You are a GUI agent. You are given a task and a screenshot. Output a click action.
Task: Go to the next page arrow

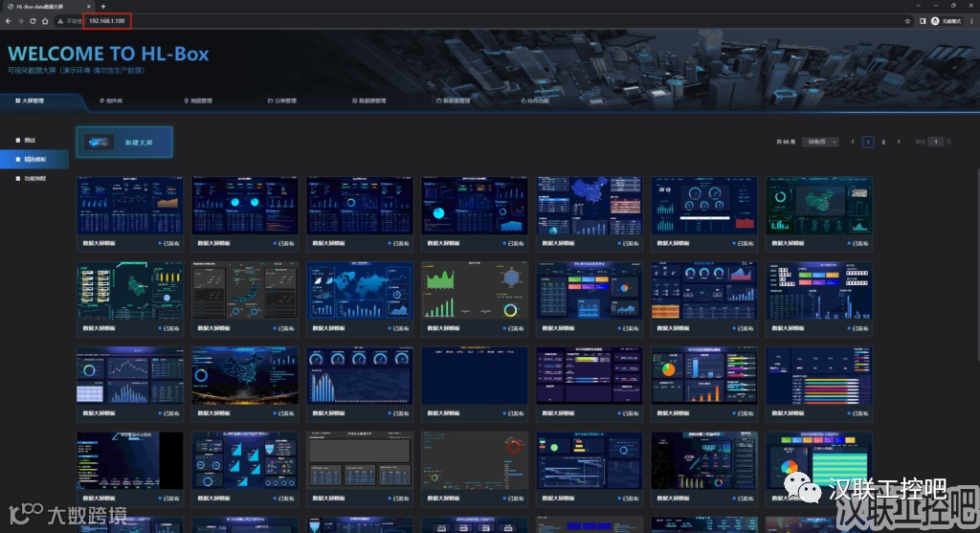[x=899, y=142]
